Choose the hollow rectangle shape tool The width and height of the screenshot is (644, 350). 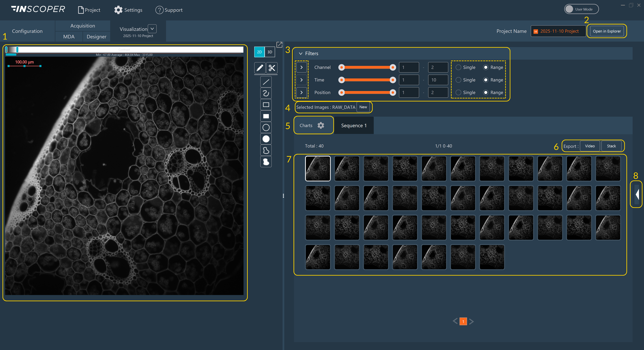click(266, 105)
